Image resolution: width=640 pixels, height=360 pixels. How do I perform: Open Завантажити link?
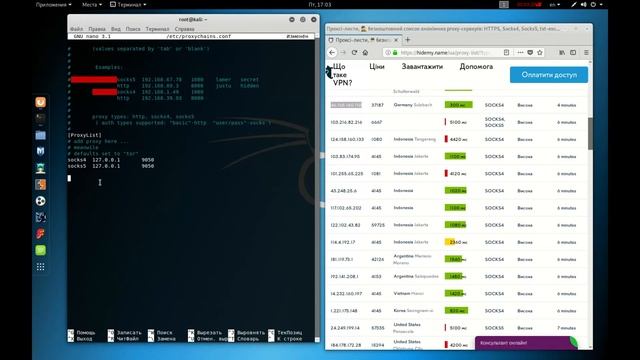[x=422, y=67]
